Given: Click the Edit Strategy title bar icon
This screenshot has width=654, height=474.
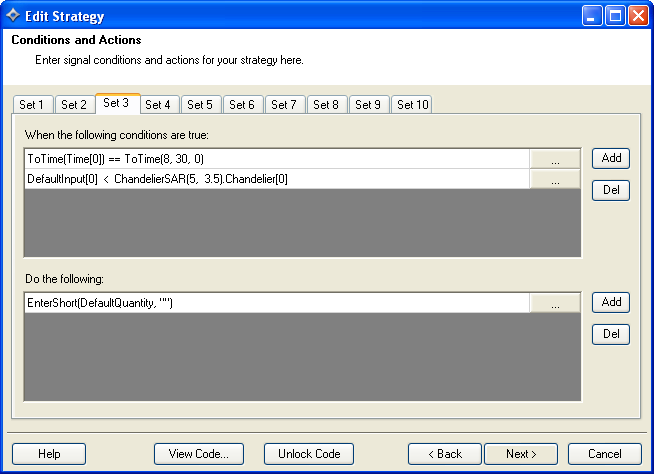Looking at the screenshot, I should click(13, 15).
